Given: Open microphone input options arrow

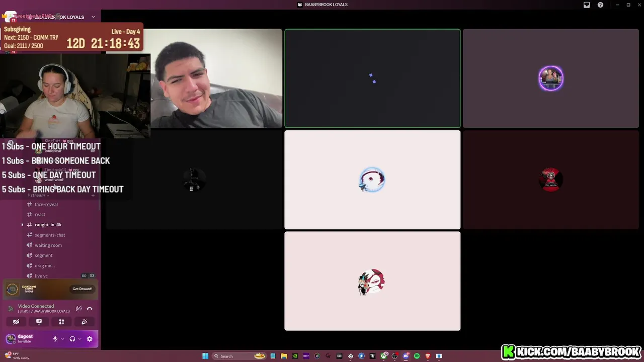Looking at the screenshot, I should coord(62,339).
